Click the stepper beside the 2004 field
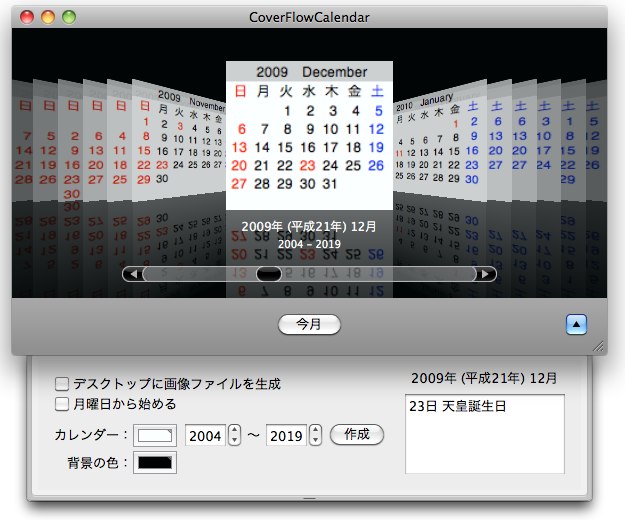Viewport: 625px width, 520px height. [x=234, y=435]
